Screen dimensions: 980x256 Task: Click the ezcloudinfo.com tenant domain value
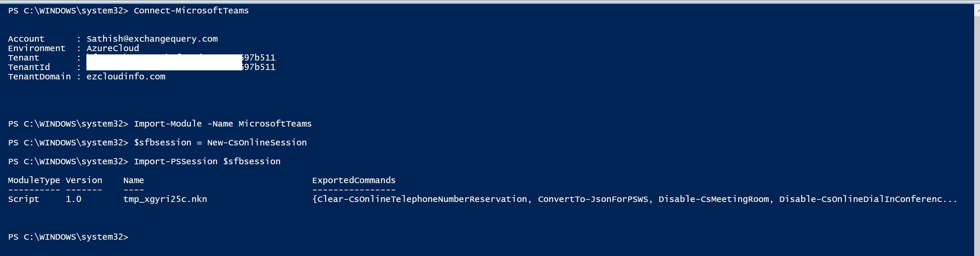(x=126, y=77)
